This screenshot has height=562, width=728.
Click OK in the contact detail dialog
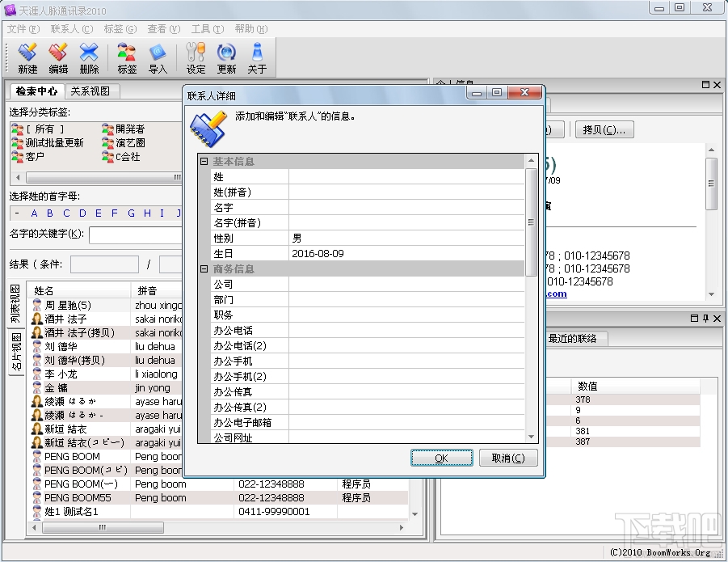coord(441,458)
